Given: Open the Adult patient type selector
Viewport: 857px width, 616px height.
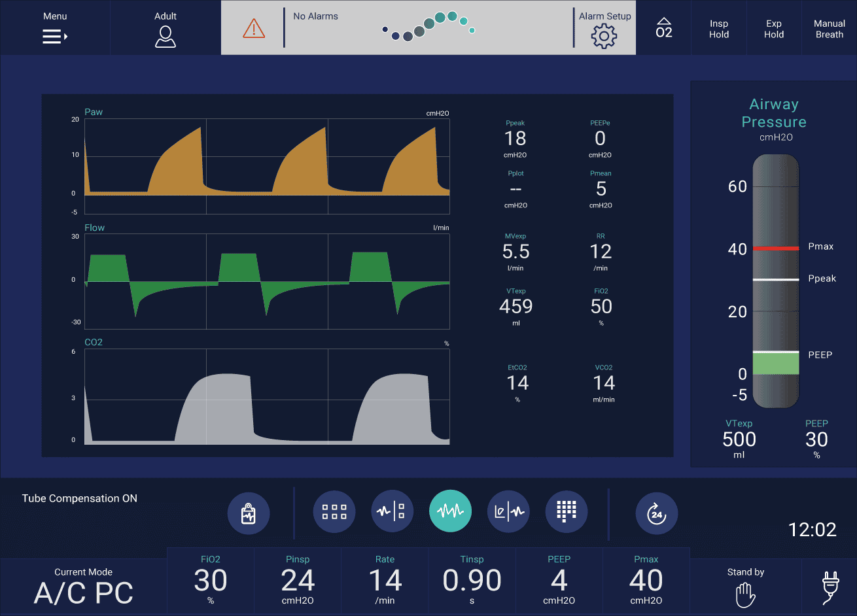Looking at the screenshot, I should tap(166, 27).
